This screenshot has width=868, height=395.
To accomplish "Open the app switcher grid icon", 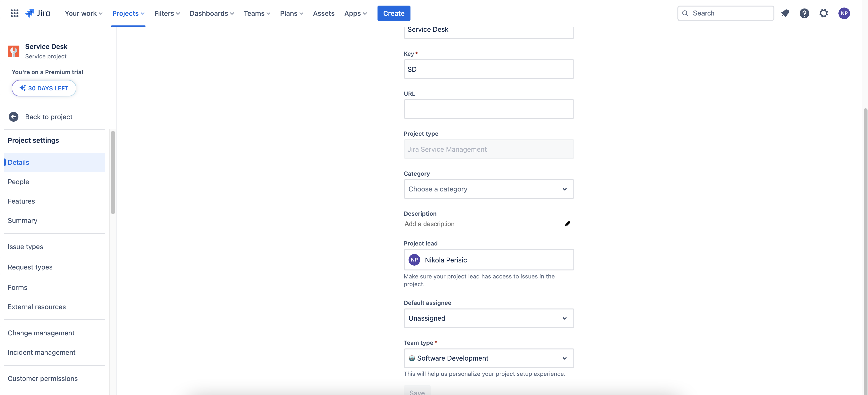I will coord(14,13).
